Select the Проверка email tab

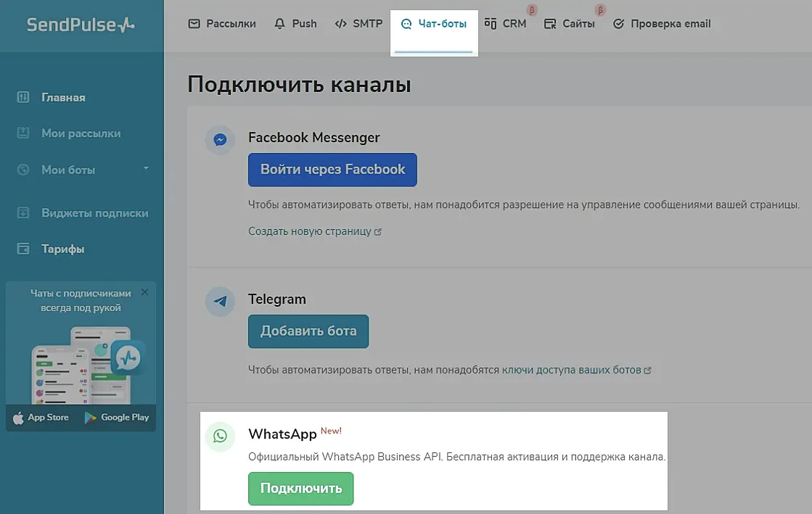tap(662, 24)
